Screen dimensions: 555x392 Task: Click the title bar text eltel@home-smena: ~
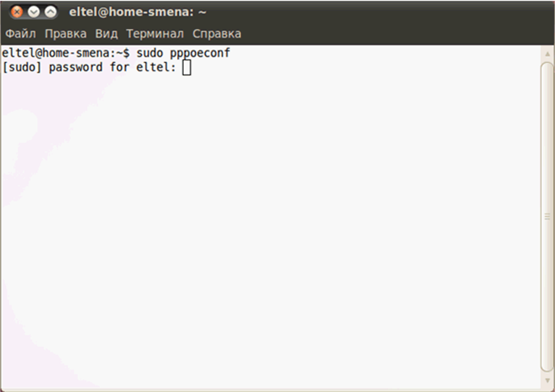coord(137,12)
